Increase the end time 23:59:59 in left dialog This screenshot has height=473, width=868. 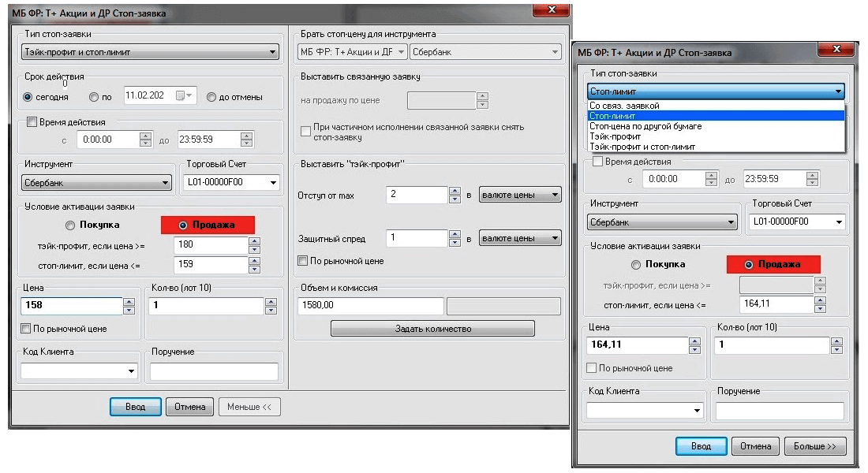coord(247,136)
